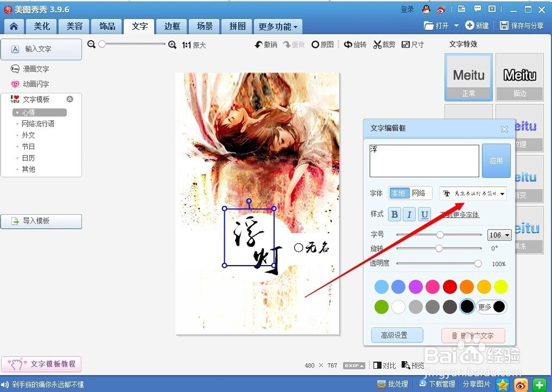Close the 文字编辑框 panel
Screen dimensions: 552x392
[x=505, y=129]
